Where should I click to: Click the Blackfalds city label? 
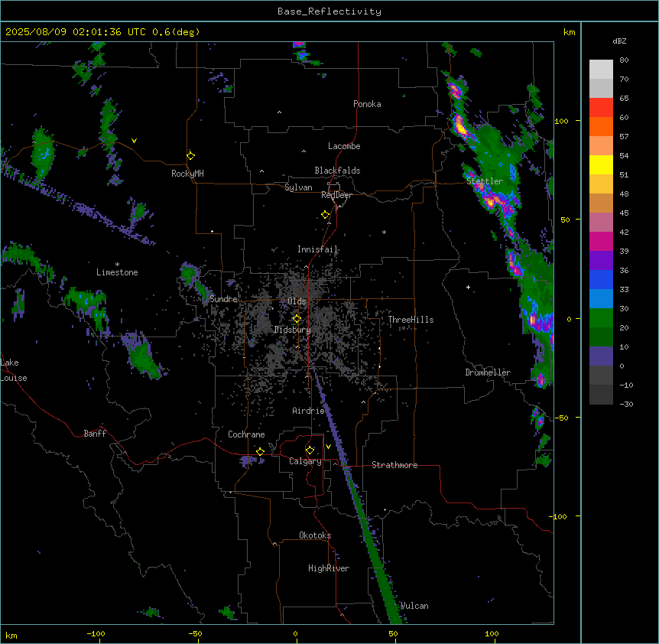[337, 171]
